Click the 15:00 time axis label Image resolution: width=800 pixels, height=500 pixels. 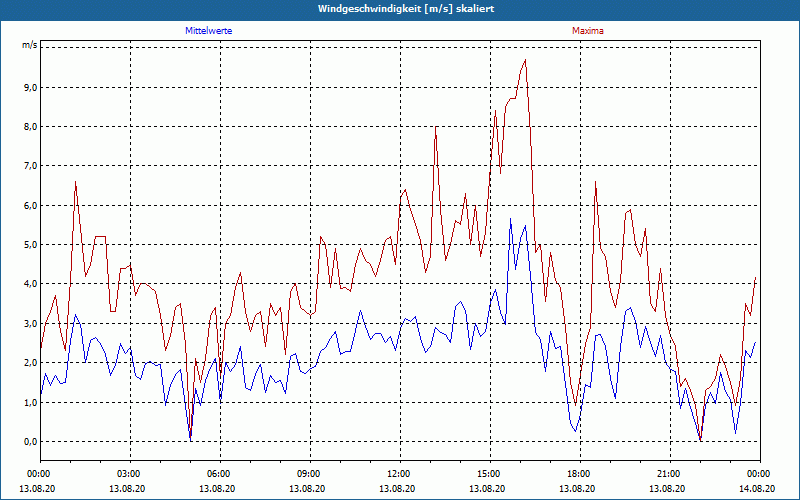pos(490,474)
